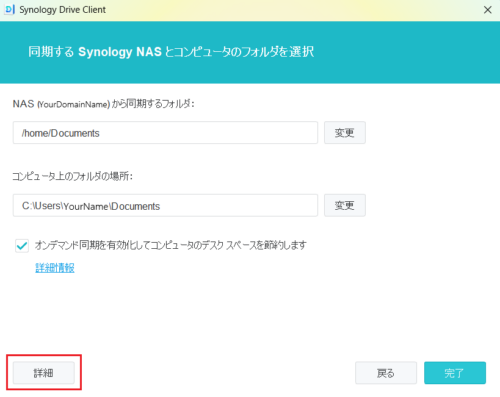
Task: Click the 詳細 button
Action: click(44, 373)
